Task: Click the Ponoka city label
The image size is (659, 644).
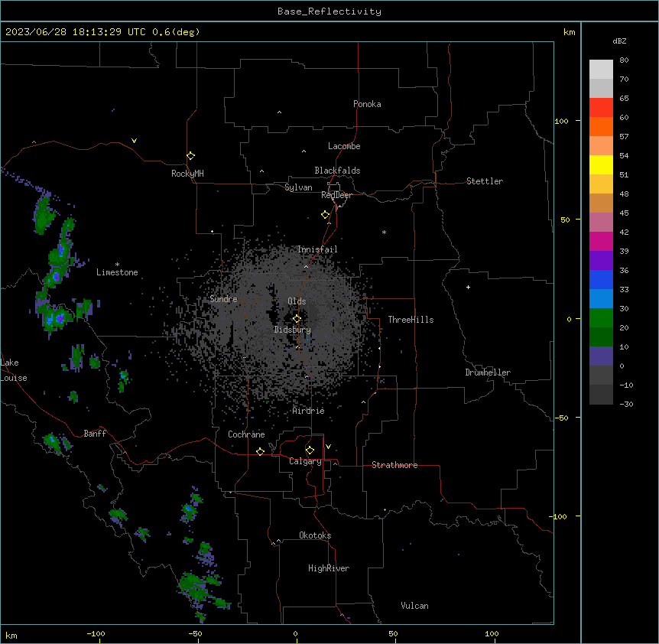Action: [x=367, y=104]
